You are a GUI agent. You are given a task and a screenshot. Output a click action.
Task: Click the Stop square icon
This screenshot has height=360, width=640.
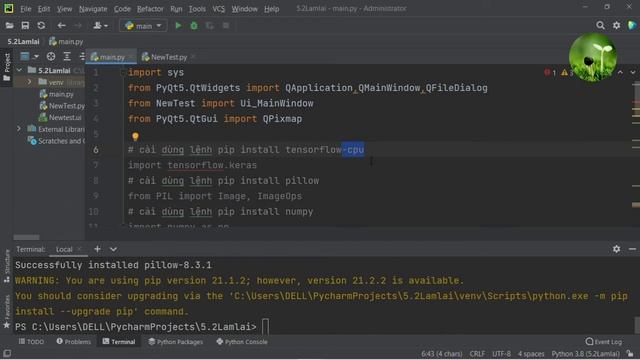(226, 25)
